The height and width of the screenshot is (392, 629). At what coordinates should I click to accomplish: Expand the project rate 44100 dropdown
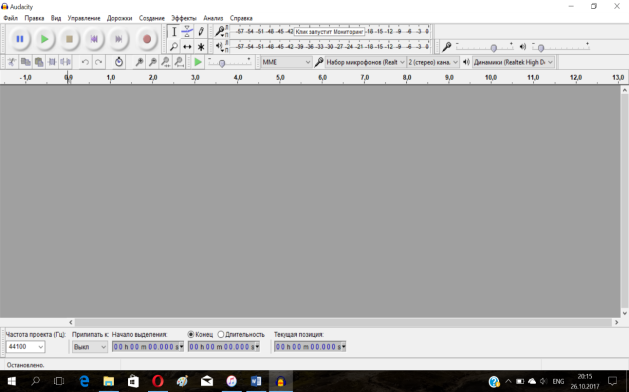pyautogui.click(x=25, y=347)
